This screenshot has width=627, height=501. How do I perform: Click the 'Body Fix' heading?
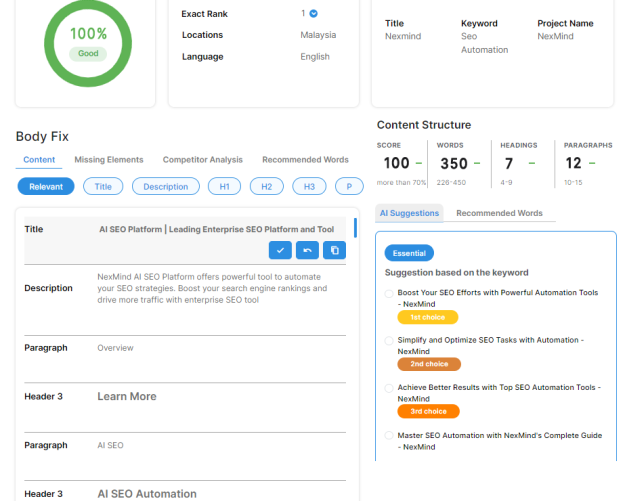(x=42, y=137)
